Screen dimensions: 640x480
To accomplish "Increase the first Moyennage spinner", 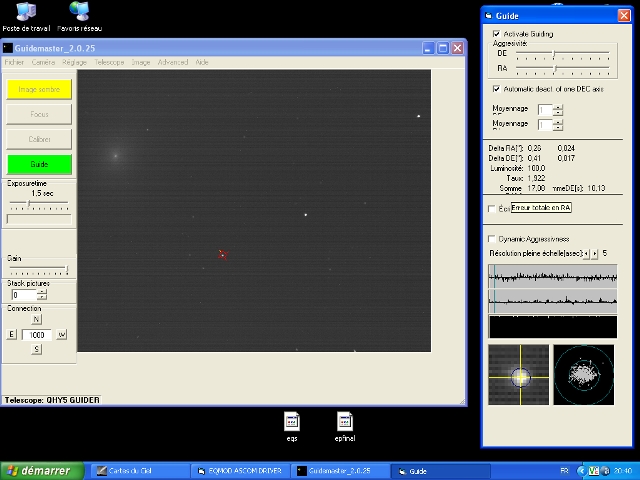I will click(558, 107).
